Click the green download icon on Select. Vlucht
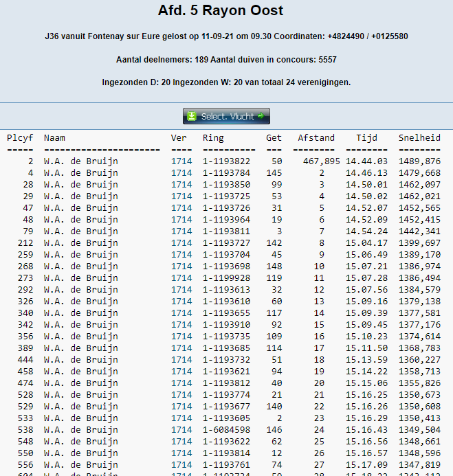Screen dimensions: 453x476 pyautogui.click(x=192, y=116)
